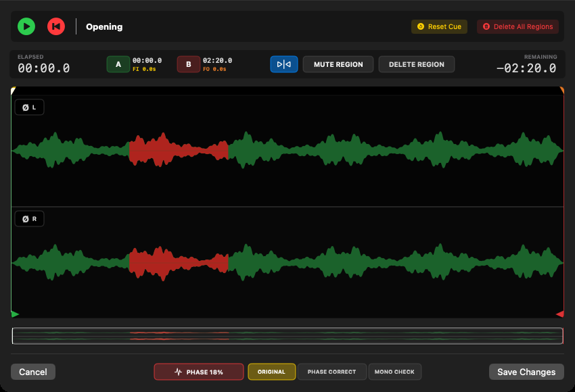
Task: Click the Reset Cue button
Action: (x=439, y=27)
